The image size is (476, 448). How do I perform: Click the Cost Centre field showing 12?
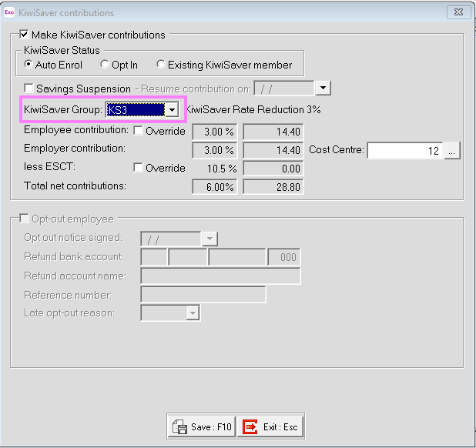[404, 150]
